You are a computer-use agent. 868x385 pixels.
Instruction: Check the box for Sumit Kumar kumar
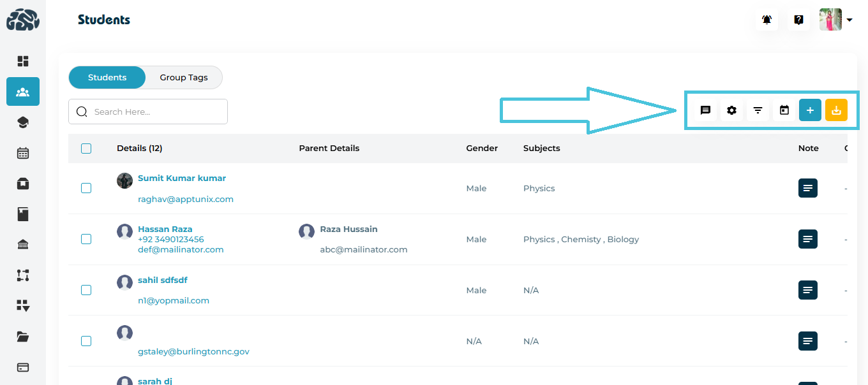point(86,188)
